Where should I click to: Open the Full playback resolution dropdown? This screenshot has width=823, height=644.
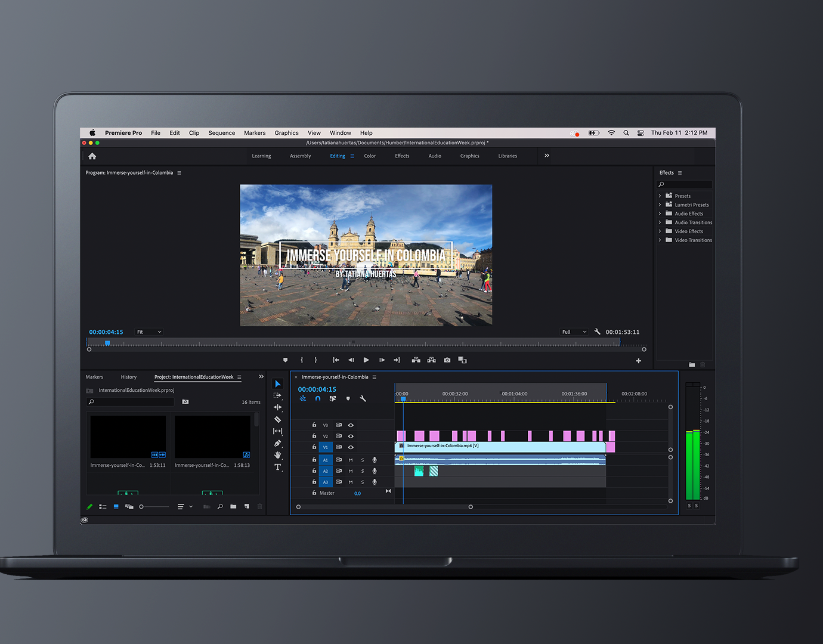(575, 332)
